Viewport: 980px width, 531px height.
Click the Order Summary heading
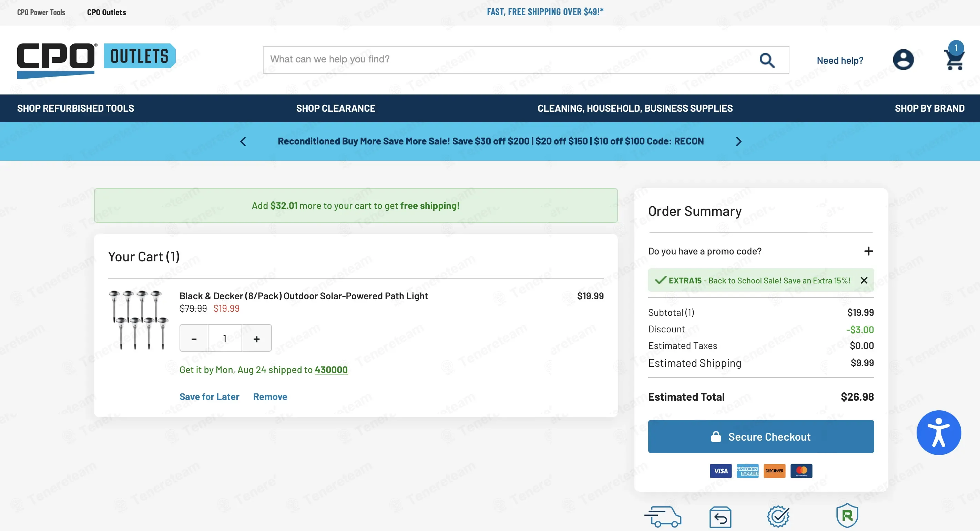click(x=695, y=211)
